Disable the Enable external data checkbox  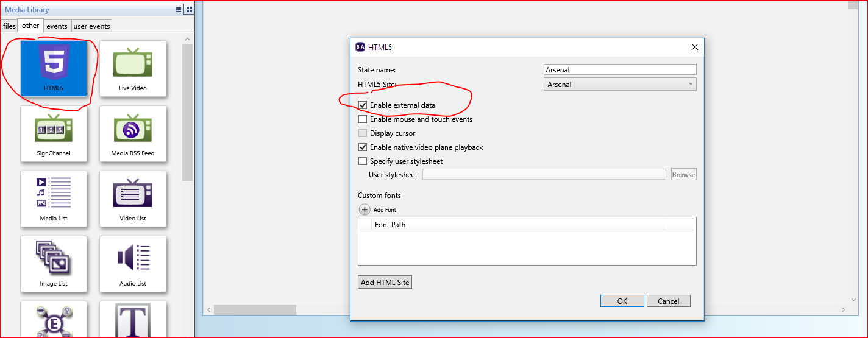363,105
